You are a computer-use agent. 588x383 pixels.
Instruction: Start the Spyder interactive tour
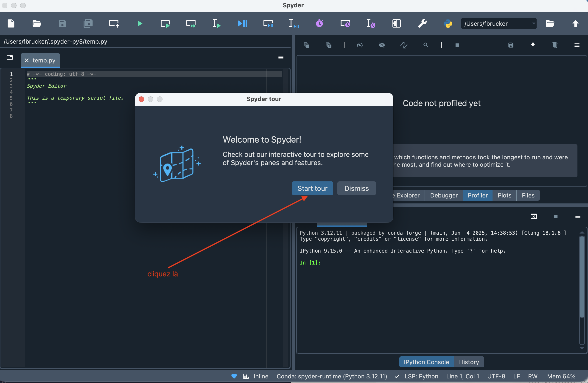tap(312, 188)
